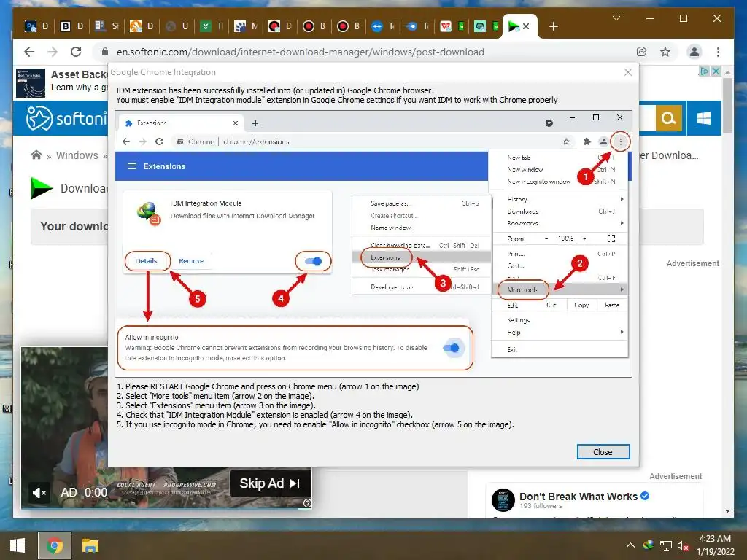Screen dimensions: 747x560
Task: Open a new tab with the plus button
Action: 554,26
